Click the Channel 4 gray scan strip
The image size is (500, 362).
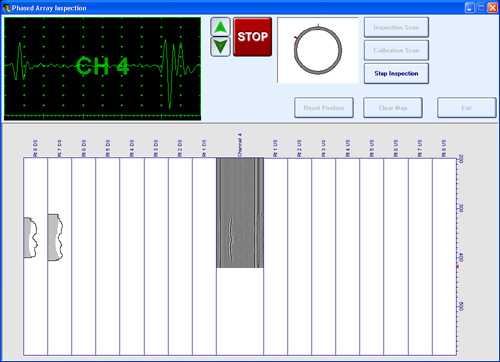tap(240, 213)
